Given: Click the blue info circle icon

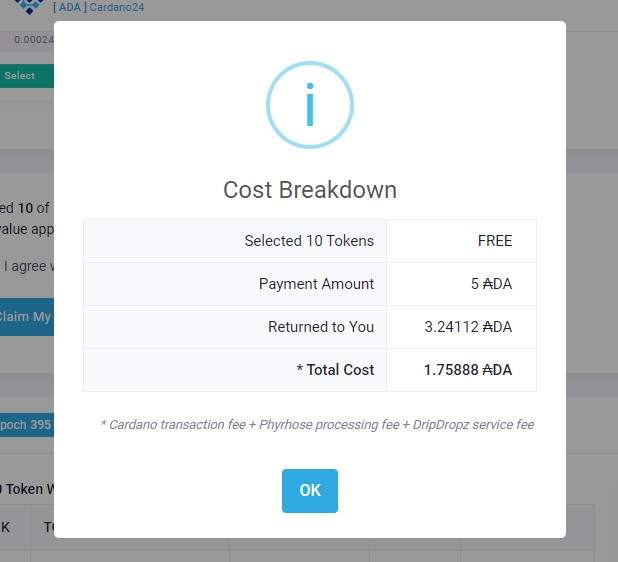Looking at the screenshot, I should (x=309, y=107).
